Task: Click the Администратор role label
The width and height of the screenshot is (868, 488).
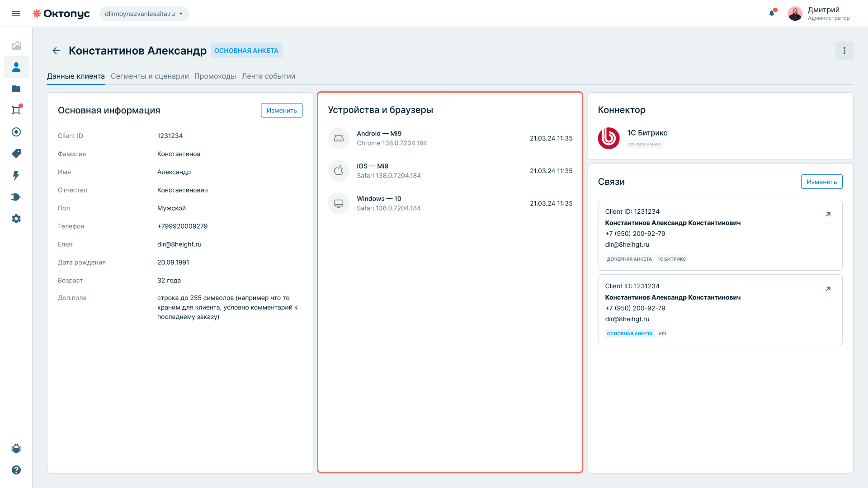Action: pos(829,18)
